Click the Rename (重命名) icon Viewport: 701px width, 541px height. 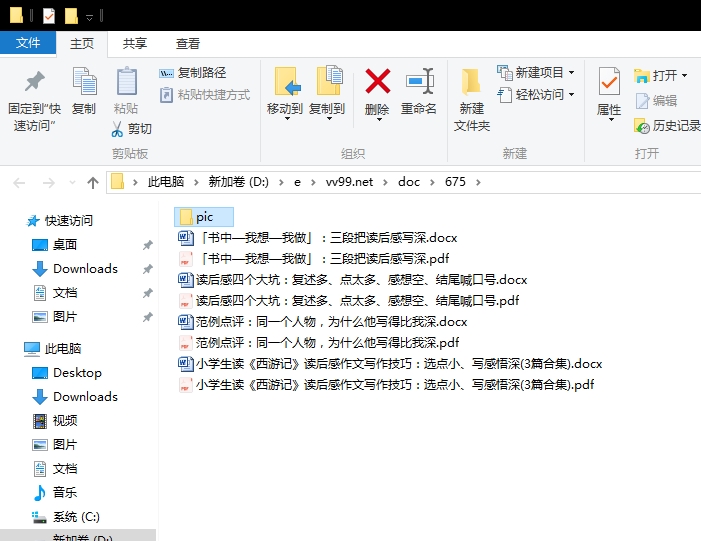tap(419, 81)
